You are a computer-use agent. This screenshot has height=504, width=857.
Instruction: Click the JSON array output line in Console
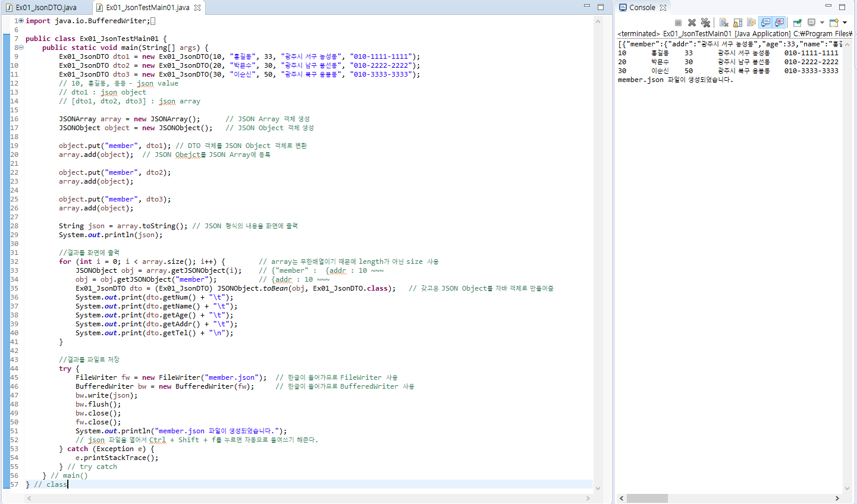tap(730, 44)
